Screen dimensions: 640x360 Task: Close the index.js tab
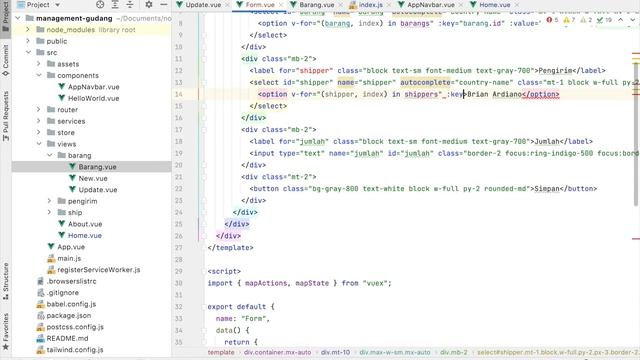pos(389,5)
